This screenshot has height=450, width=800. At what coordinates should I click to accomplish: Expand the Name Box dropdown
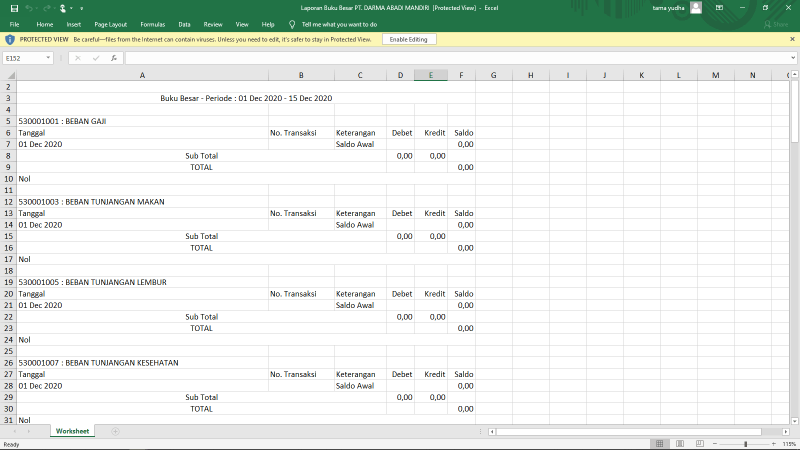(48, 58)
